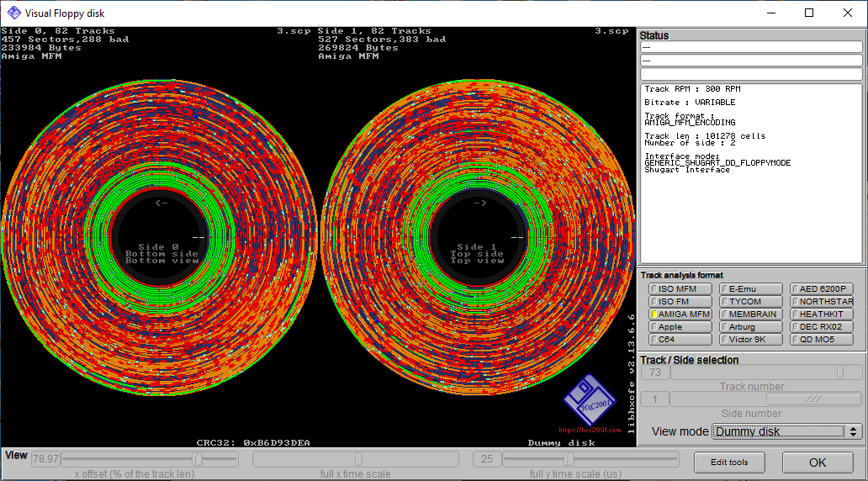868x481 pixels.
Task: Click the 'CRC32: 0xB6D93DEA' text
Action: (x=253, y=443)
